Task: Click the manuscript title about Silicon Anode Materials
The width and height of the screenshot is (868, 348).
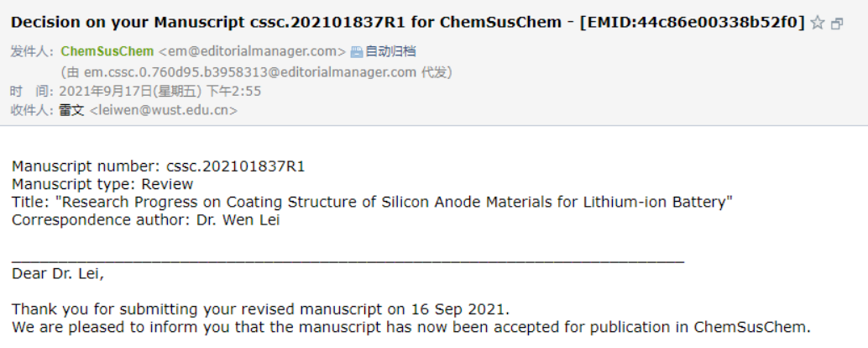Action: pos(372,202)
